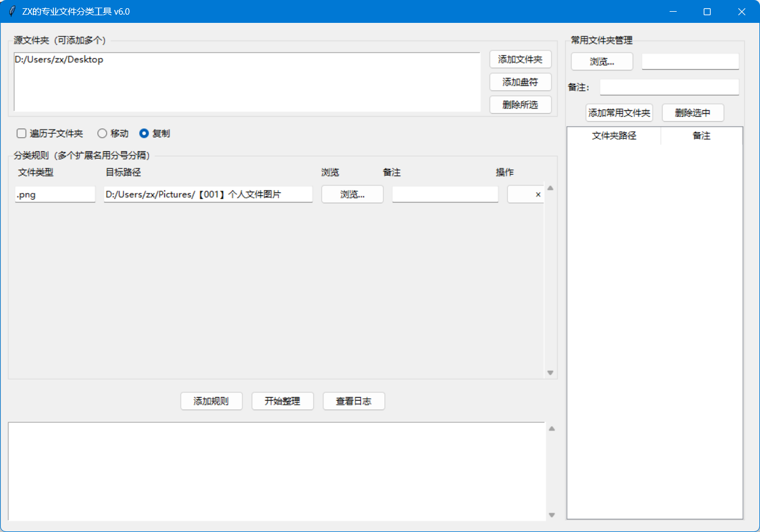Delete the .png rule with × button

(x=526, y=195)
